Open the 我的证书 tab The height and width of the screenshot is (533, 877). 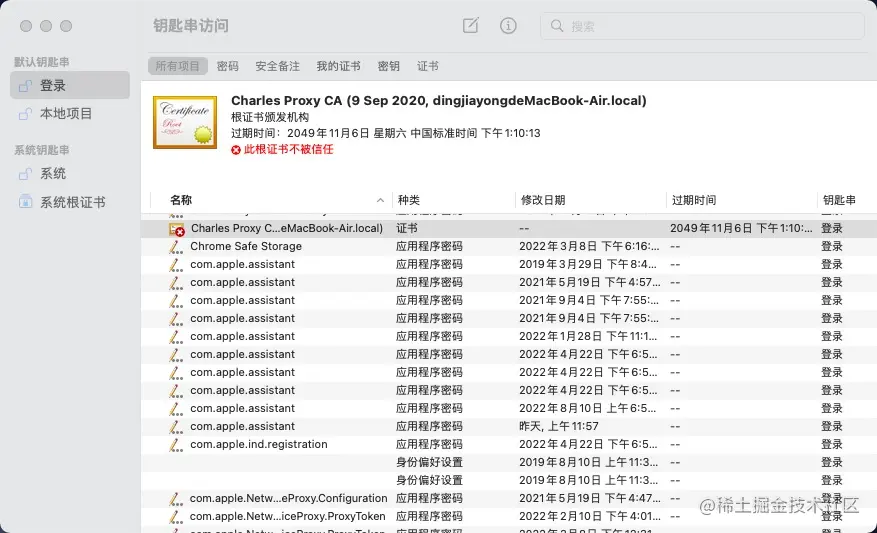[x=338, y=66]
